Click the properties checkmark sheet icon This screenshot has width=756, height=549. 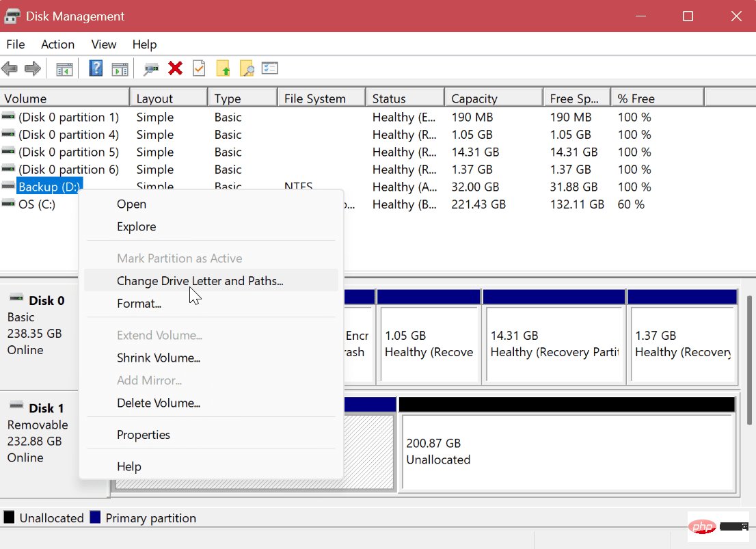(x=199, y=68)
